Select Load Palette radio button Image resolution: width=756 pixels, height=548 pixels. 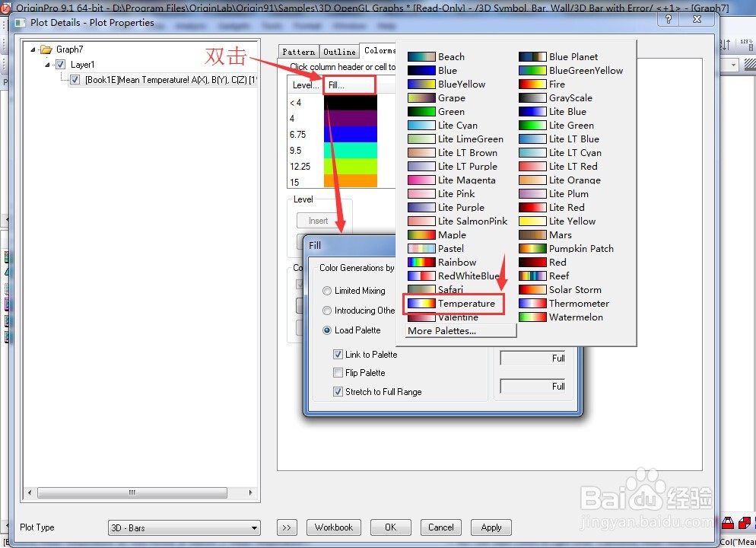327,330
